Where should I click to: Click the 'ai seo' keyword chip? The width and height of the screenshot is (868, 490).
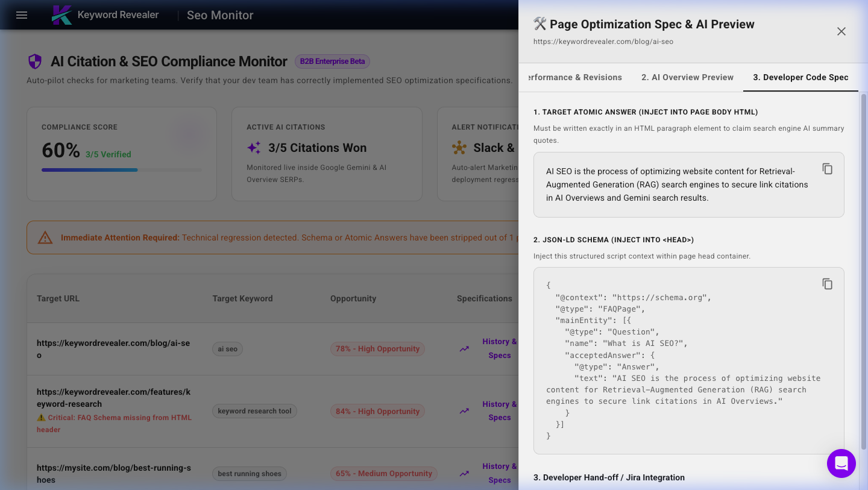(227, 349)
